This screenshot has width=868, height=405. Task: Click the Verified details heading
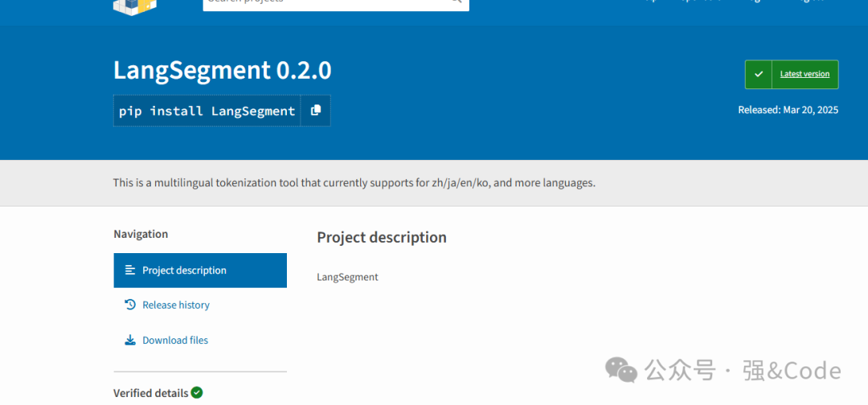tap(150, 394)
